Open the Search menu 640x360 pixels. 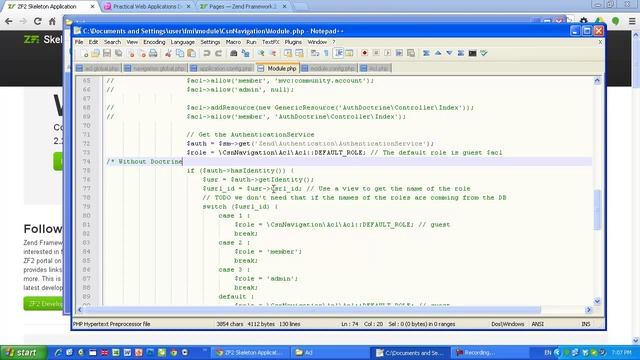[112, 42]
